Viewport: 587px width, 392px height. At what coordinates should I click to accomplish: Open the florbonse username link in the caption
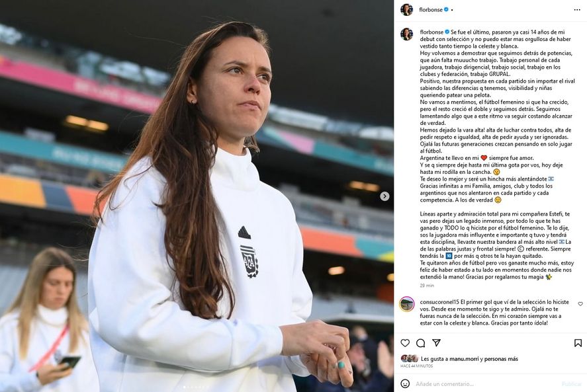(431, 32)
